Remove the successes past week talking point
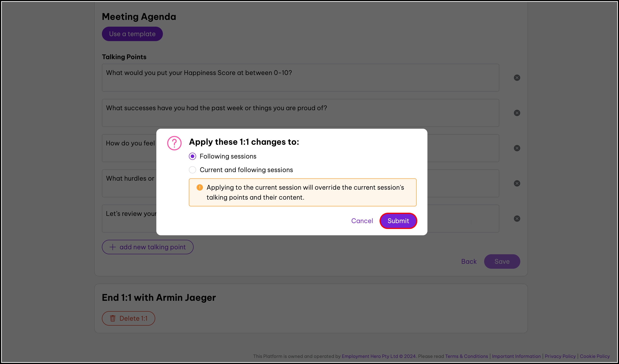 pyautogui.click(x=517, y=113)
